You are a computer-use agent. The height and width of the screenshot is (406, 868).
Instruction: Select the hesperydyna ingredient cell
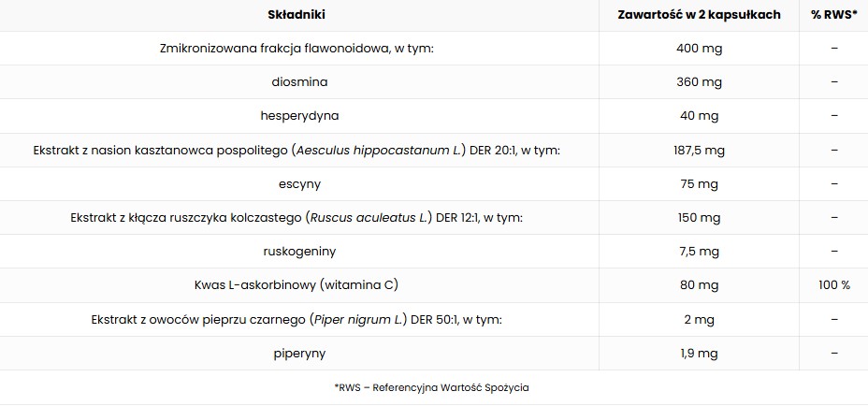pyautogui.click(x=299, y=116)
